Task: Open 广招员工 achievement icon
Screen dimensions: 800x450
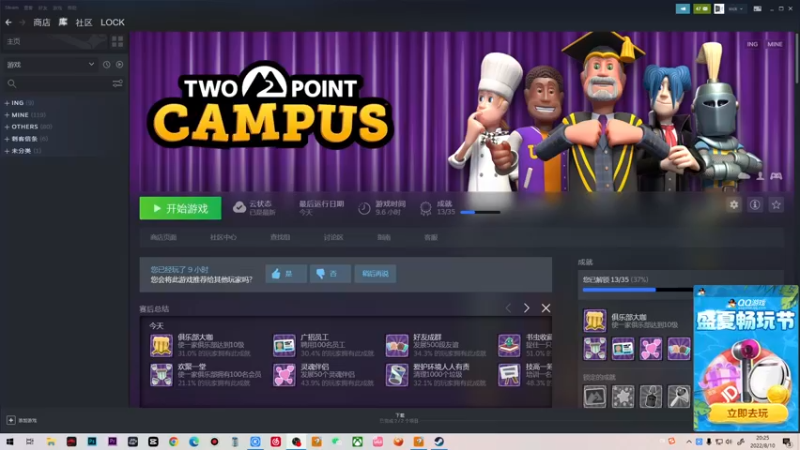Action: [284, 345]
